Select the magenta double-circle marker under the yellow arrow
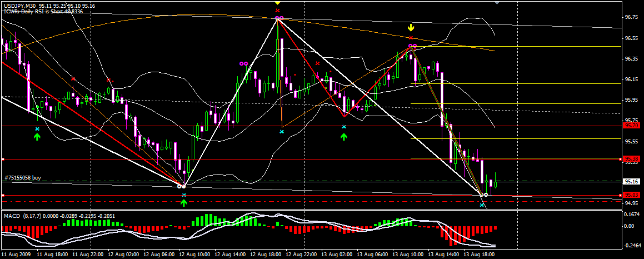The width and height of the screenshot is (644, 259). click(412, 46)
